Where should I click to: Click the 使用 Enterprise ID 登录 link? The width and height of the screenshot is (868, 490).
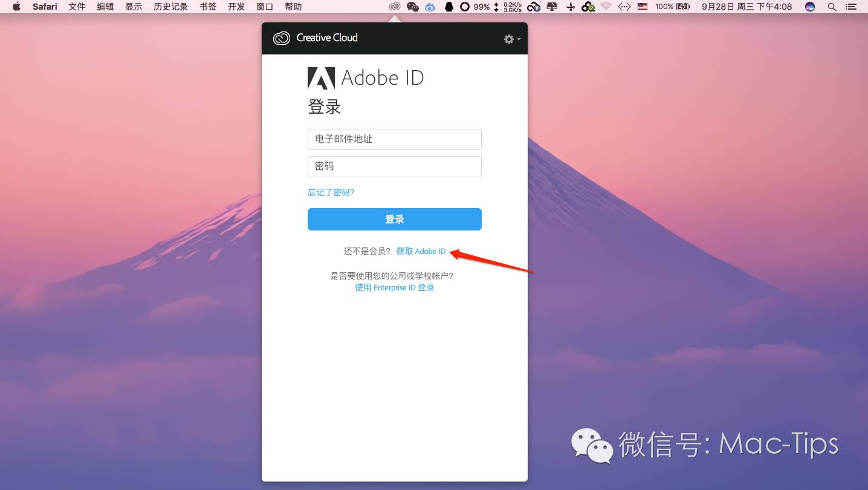click(394, 287)
